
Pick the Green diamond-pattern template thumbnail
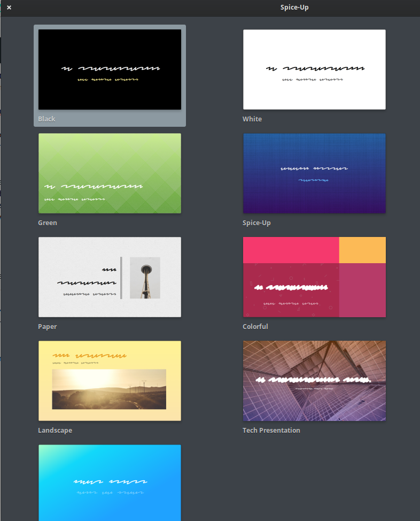(110, 173)
